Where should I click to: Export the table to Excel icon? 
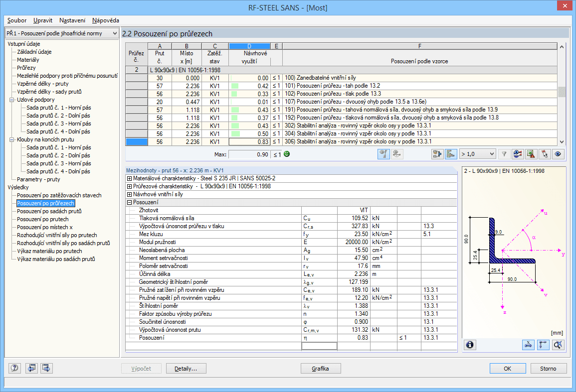pos(531,154)
